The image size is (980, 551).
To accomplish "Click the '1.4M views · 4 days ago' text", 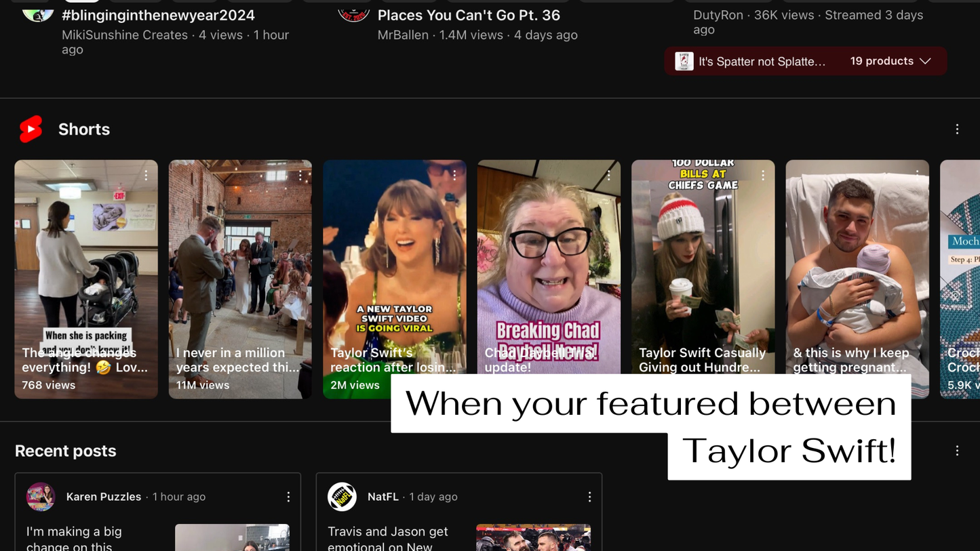I will (x=509, y=35).
